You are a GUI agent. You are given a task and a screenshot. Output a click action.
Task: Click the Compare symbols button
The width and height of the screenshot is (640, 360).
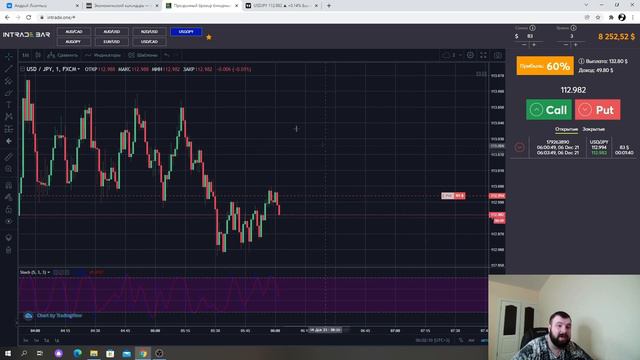62,56
